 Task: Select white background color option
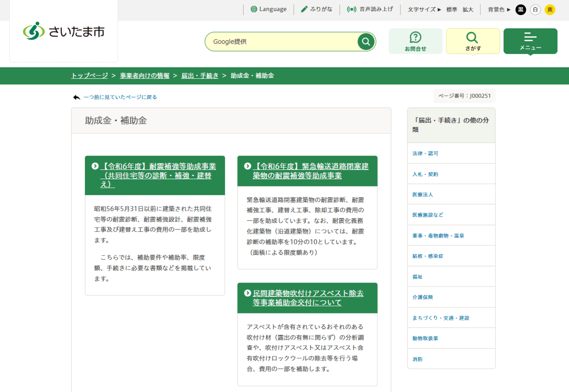click(535, 10)
